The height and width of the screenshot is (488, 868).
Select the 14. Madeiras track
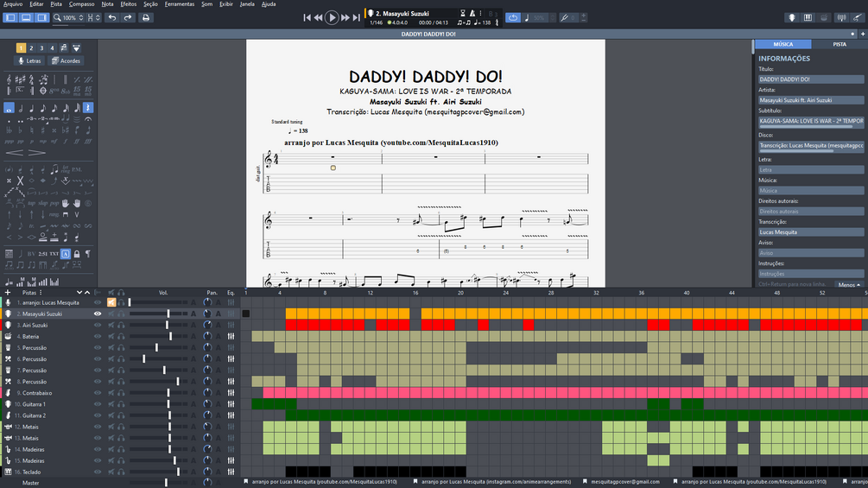tap(33, 449)
